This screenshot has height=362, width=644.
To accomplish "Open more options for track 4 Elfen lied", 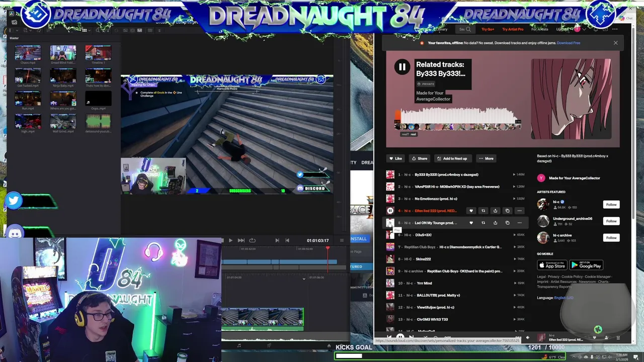I will (x=519, y=211).
